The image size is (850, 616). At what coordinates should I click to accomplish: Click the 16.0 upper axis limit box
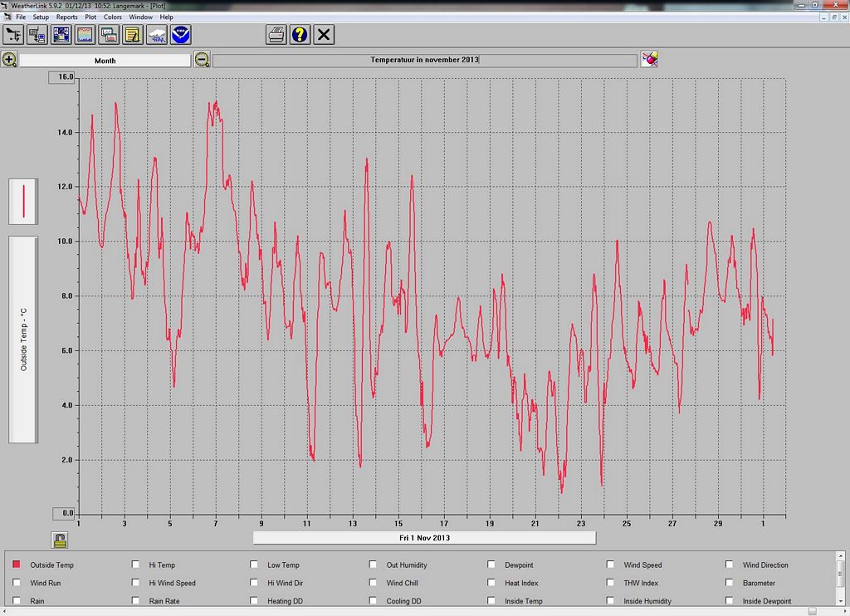63,77
